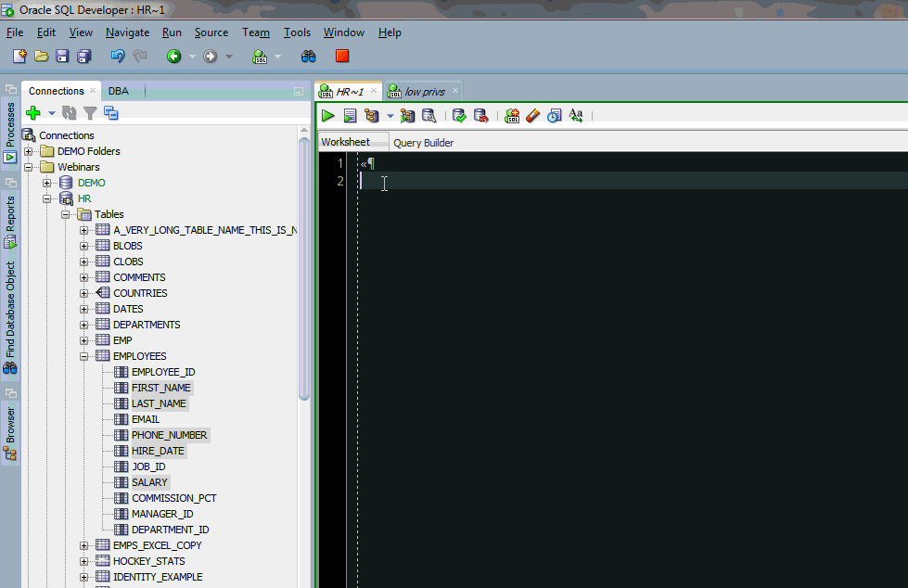The width and height of the screenshot is (908, 588).
Task: Click the Schema Browser icon in Connections panel
Action: coord(110,113)
